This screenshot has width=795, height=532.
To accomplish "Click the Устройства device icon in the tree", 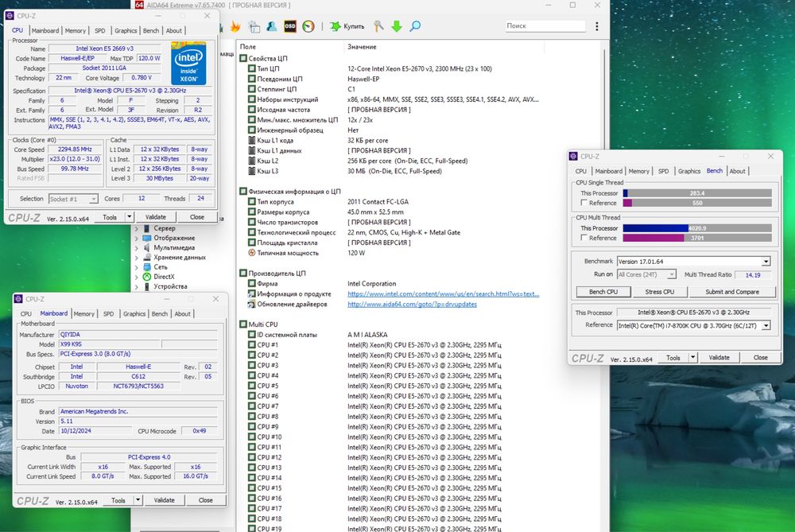I will 147,286.
